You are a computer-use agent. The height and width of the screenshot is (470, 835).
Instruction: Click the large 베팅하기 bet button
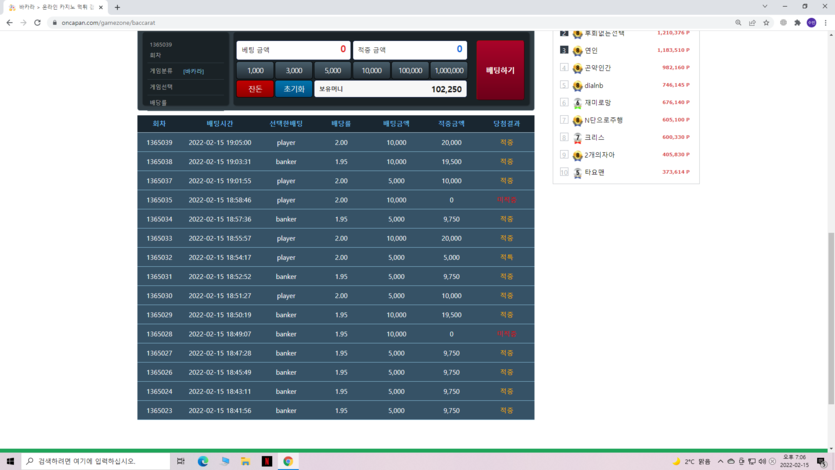(500, 70)
